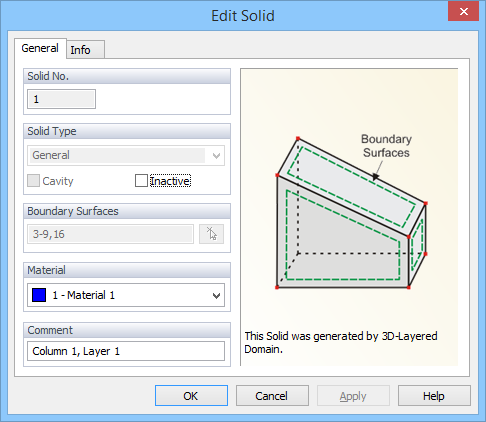
Task: Toggle the Cavity checkbox
Action: tap(33, 181)
